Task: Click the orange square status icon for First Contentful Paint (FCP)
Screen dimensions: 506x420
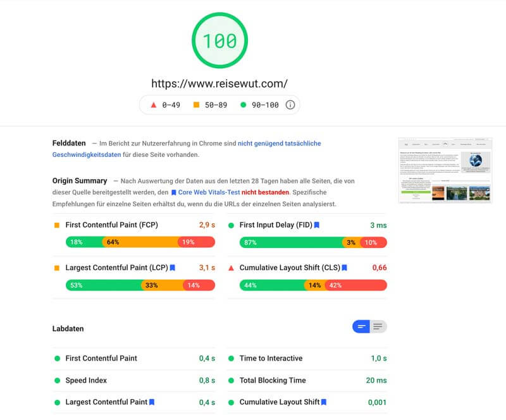Action: pos(57,225)
